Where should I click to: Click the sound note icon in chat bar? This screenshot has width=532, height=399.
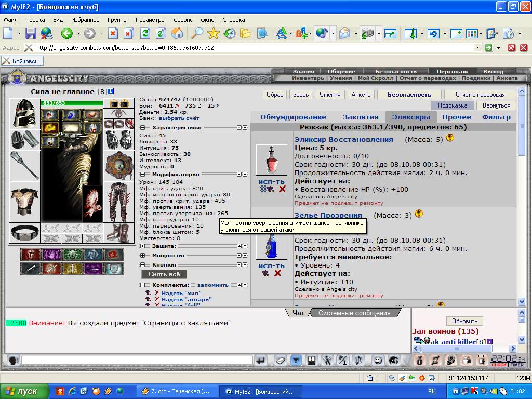coord(358,361)
